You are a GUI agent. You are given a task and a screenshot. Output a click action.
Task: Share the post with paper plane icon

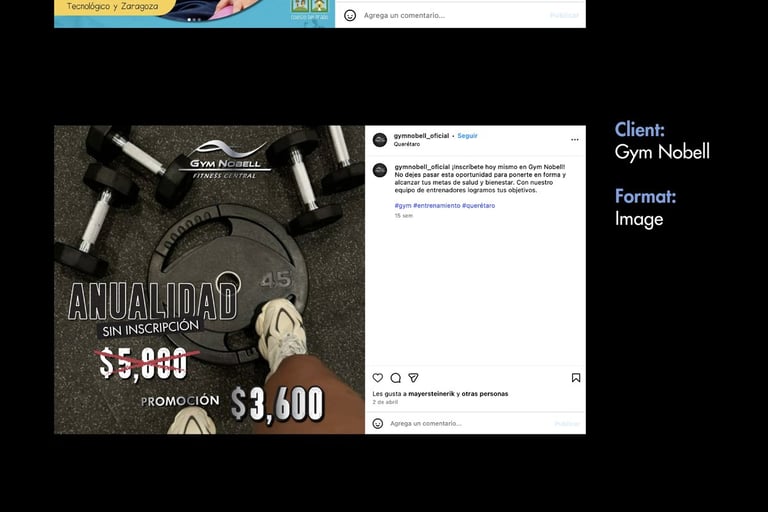(x=413, y=378)
